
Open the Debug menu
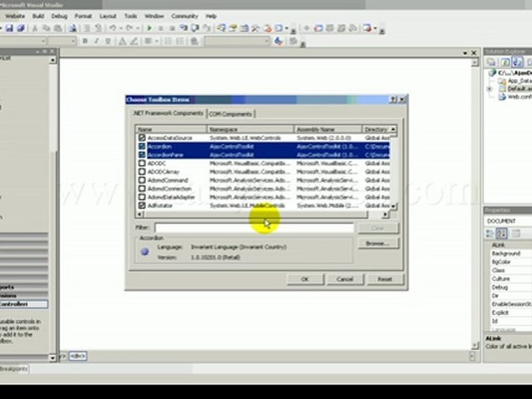59,16
